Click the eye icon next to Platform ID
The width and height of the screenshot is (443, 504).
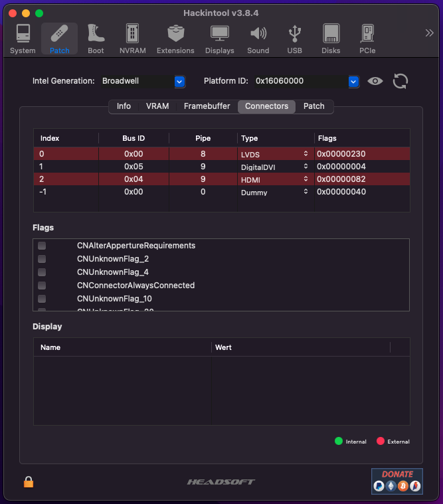click(x=375, y=81)
